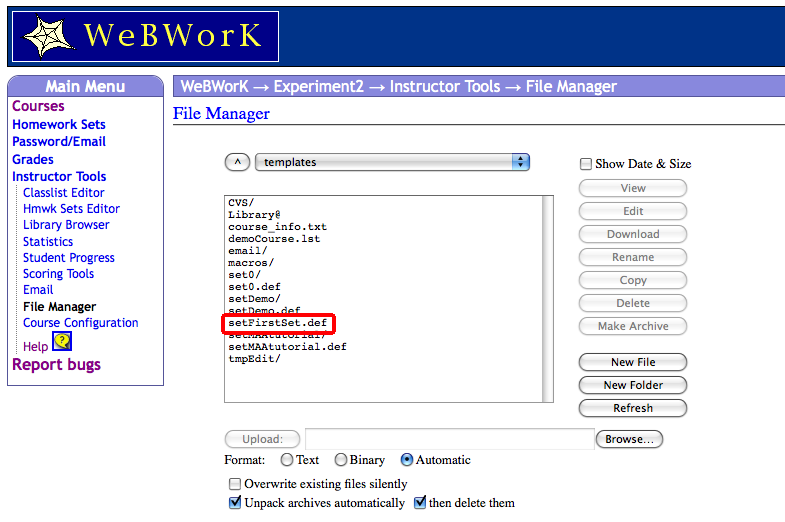This screenshot has height=522, width=785.
Task: Click the Help text link
Action: (x=36, y=346)
